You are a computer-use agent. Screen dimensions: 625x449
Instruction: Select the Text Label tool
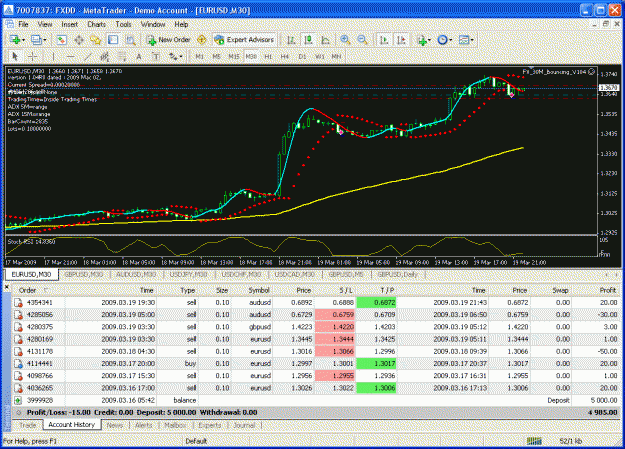[x=156, y=57]
